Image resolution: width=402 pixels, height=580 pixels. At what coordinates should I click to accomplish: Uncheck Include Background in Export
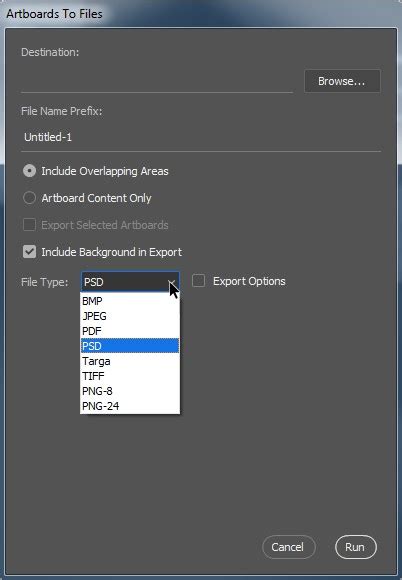(29, 252)
